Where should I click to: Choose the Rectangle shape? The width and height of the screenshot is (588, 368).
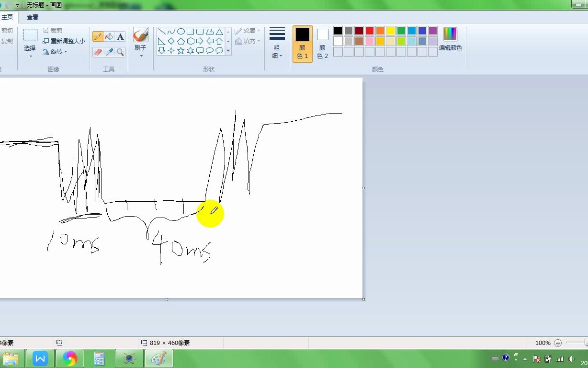[191, 32]
